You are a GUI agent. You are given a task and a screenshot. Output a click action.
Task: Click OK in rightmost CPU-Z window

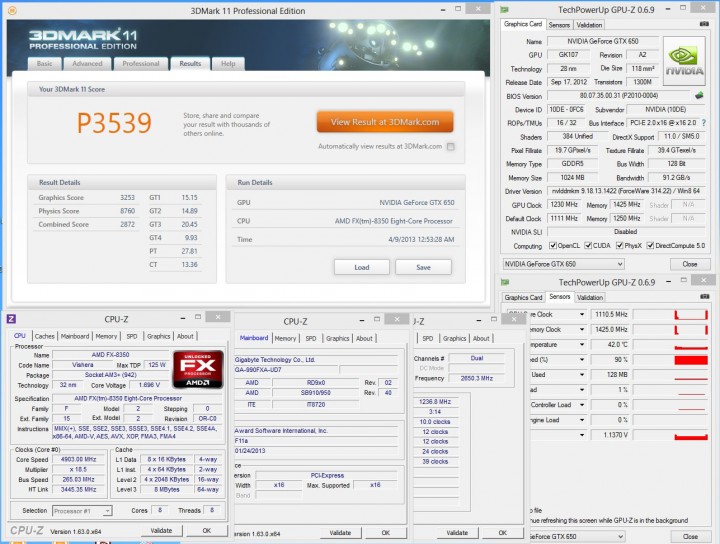pyautogui.click(x=503, y=533)
